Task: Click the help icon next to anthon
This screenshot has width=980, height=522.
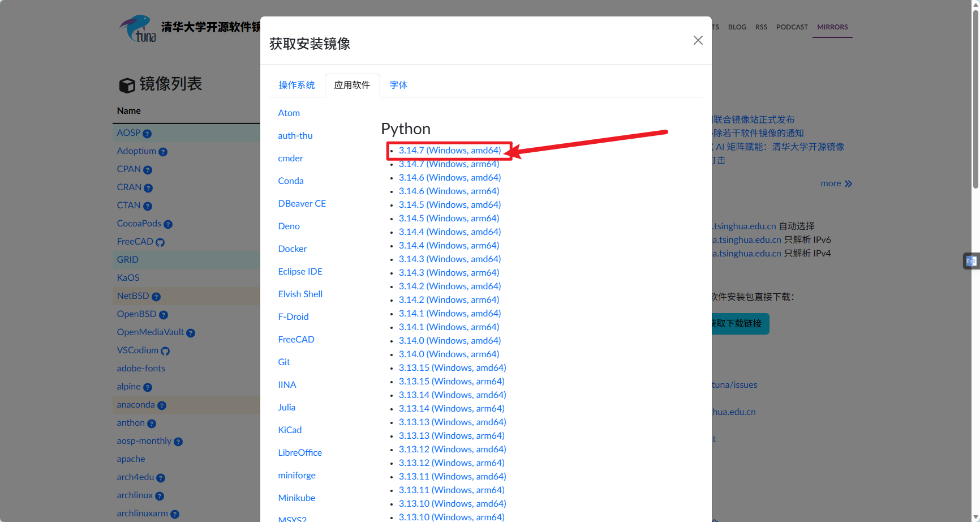Action: pos(152,423)
